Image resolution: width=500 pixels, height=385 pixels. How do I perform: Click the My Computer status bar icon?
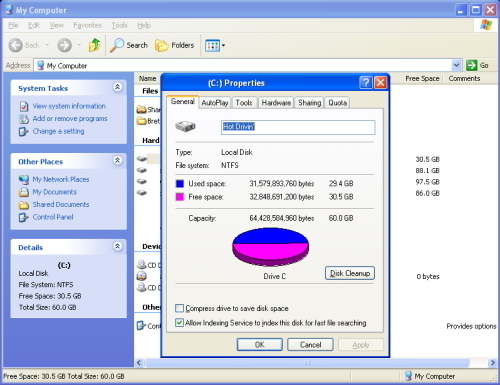[x=408, y=376]
